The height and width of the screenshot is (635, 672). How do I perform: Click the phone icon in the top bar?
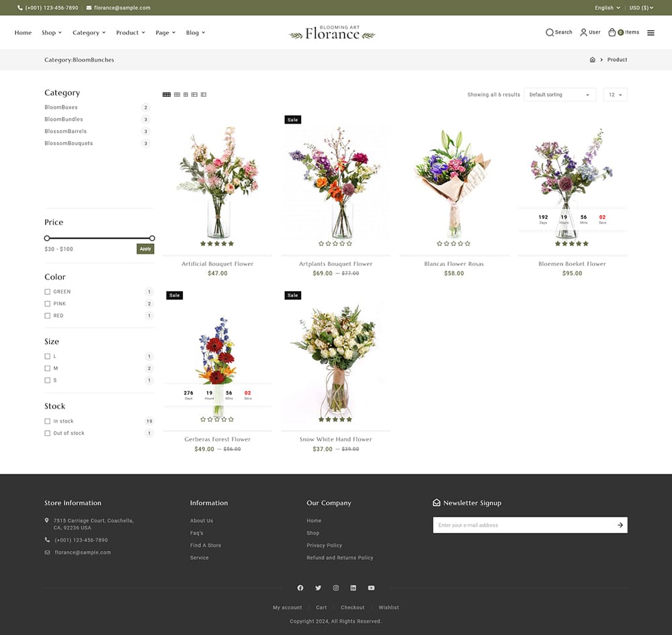(x=21, y=7)
